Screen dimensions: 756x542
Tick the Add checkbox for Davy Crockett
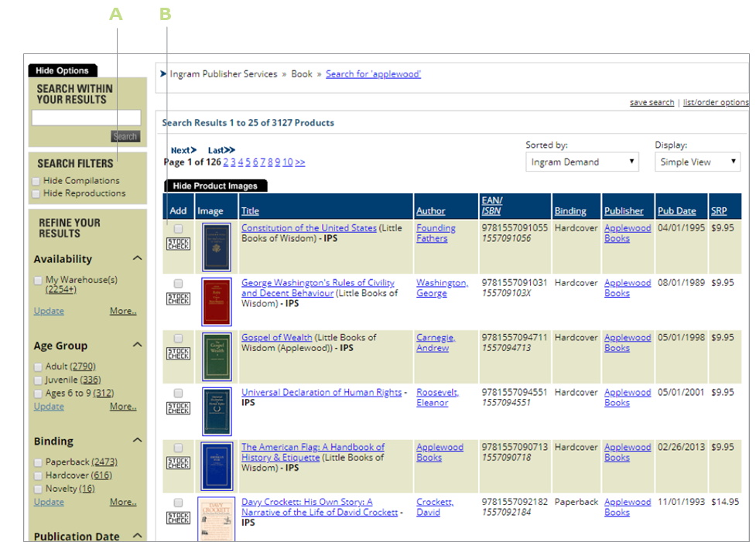[179, 503]
